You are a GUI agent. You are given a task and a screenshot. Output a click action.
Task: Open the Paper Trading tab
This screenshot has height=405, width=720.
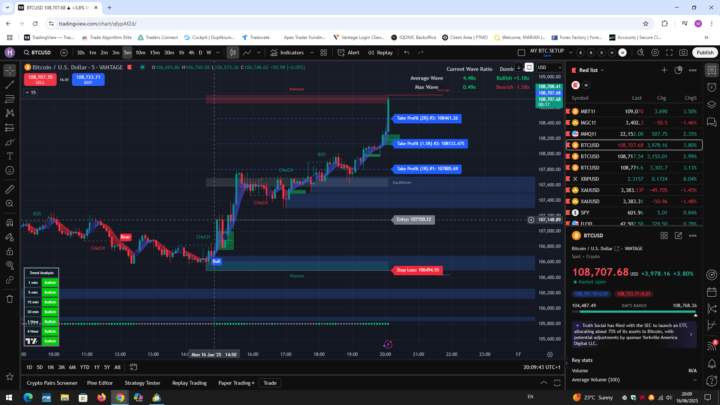pos(236,383)
